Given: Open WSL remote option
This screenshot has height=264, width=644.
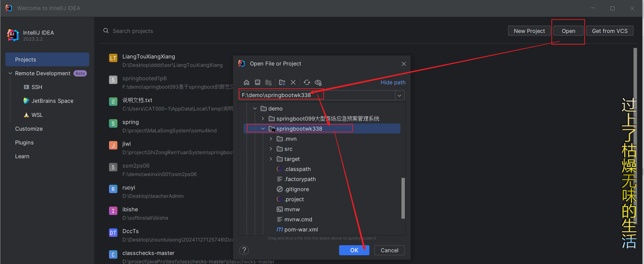Looking at the screenshot, I should [x=33, y=115].
